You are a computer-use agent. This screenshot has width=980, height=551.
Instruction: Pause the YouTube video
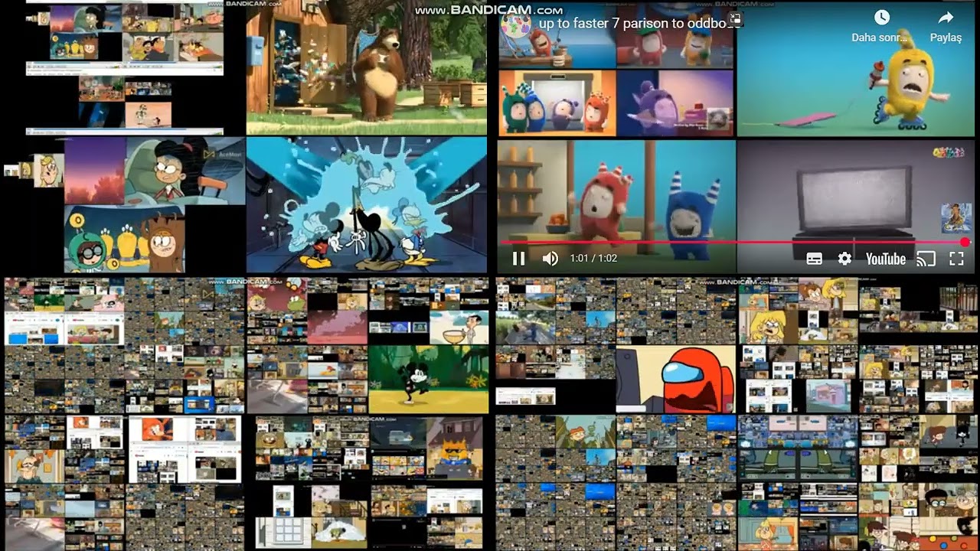(518, 259)
